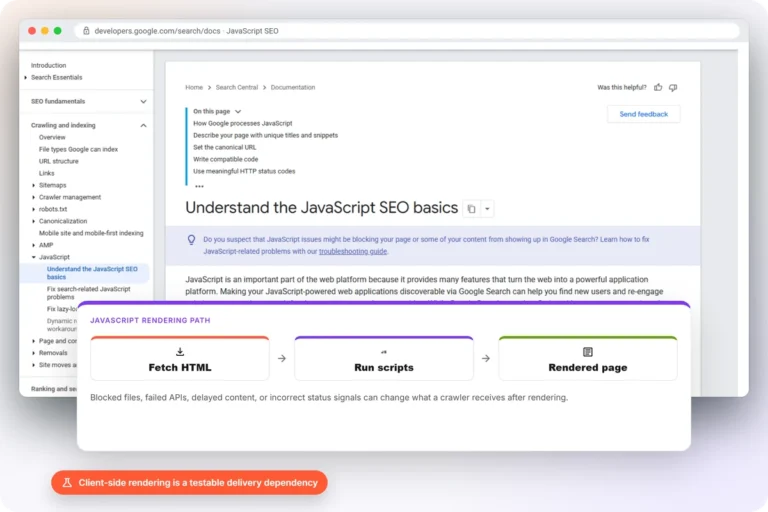Click the flask icon in the orange banner
This screenshot has width=768, height=512.
click(x=67, y=483)
